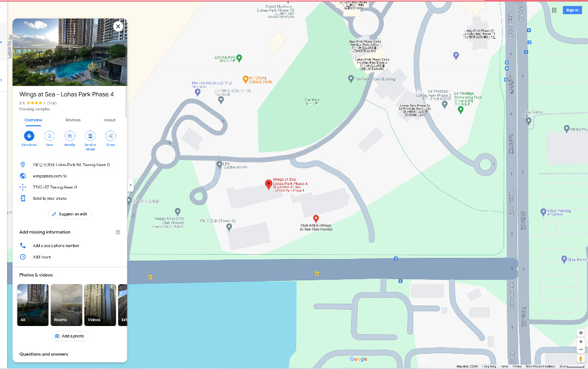Viewport: 588px width, 369px height.
Task: Click the map scale bar
Action: [572, 366]
